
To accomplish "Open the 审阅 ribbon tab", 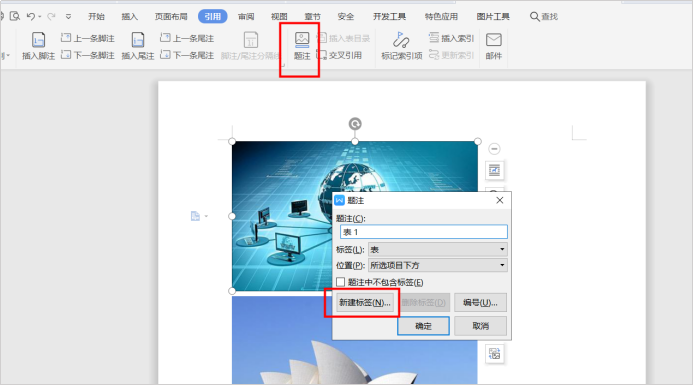I will point(246,17).
